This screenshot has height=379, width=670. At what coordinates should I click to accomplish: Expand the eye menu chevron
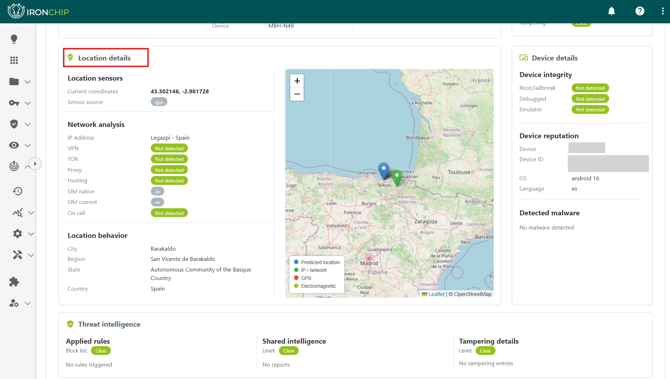[28, 145]
